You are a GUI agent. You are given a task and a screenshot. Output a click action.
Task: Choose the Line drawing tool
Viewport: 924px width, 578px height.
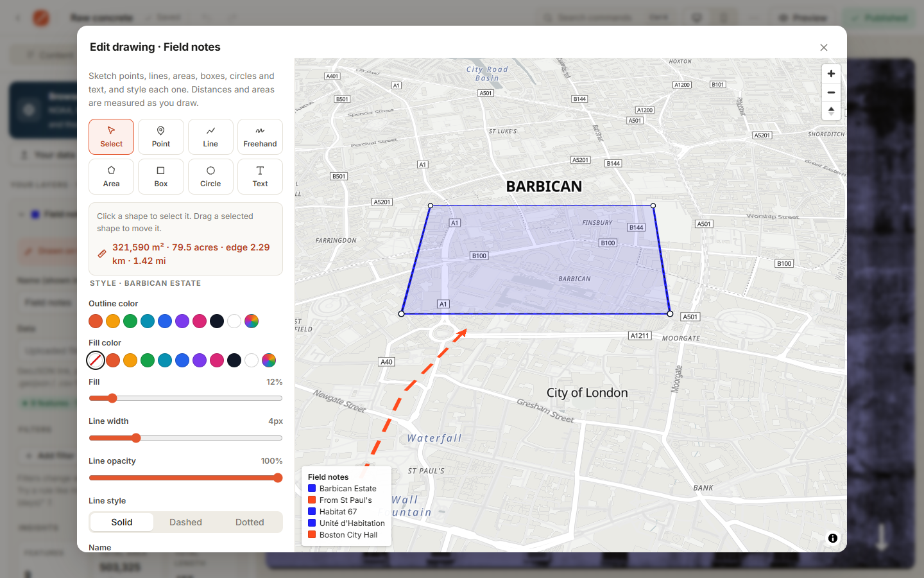point(210,137)
